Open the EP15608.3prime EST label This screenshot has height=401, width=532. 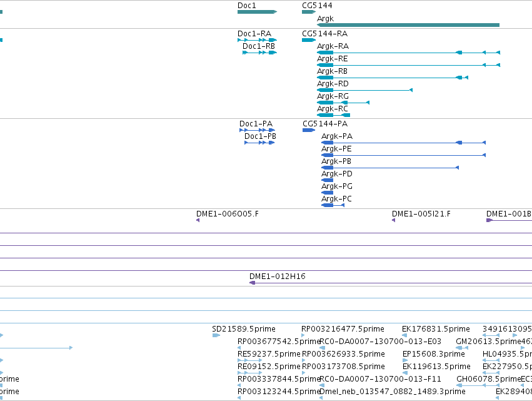434,354
